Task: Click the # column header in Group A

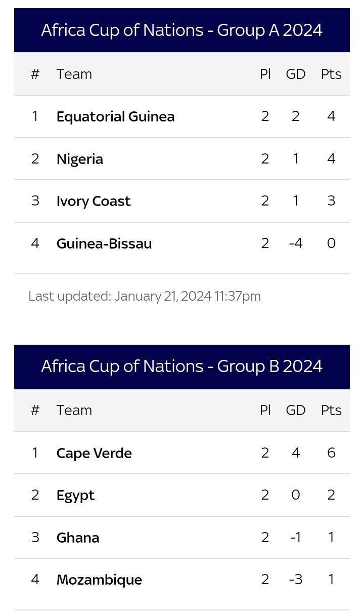Action: [x=35, y=74]
